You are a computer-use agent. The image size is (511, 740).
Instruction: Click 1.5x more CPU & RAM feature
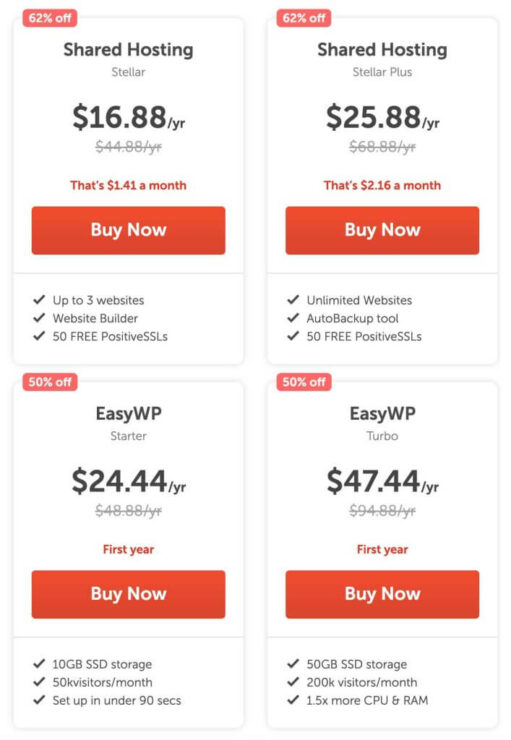coord(367,700)
